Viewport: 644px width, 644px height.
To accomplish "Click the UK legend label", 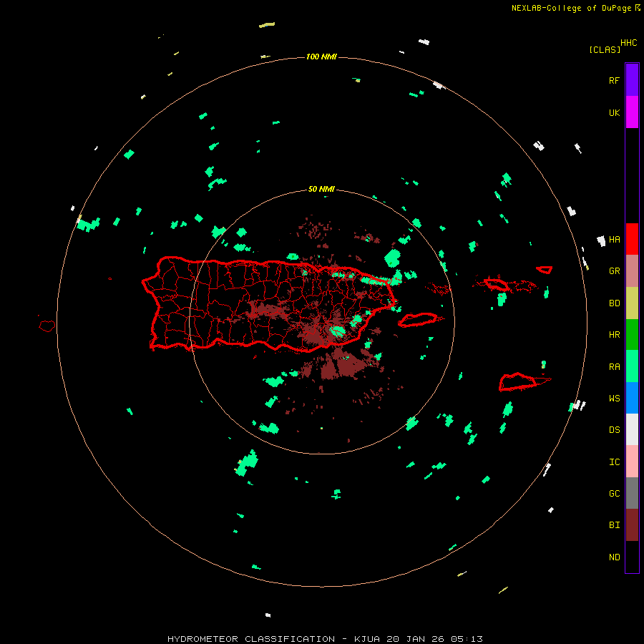I will [614, 112].
